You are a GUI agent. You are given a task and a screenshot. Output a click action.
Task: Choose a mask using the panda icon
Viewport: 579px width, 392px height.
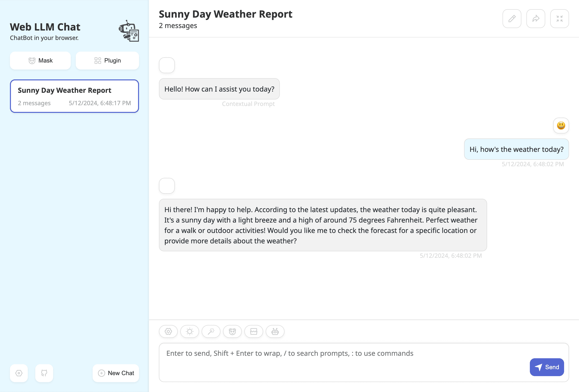(232, 331)
